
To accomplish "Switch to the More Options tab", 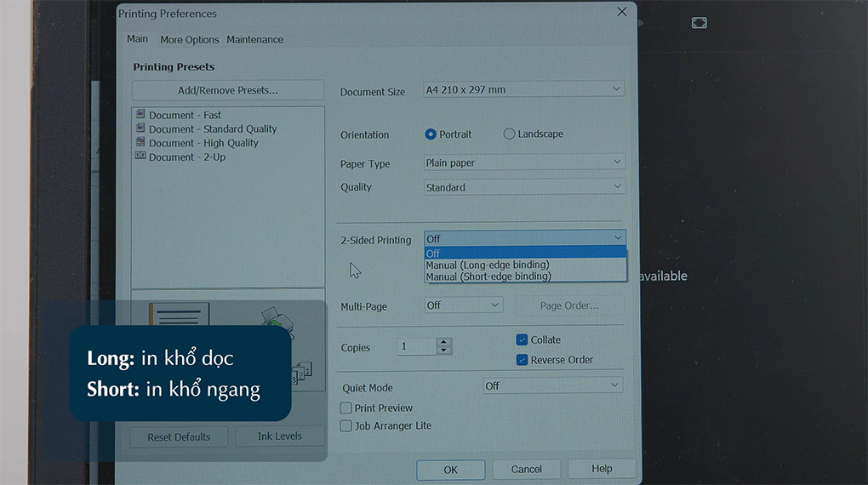I will [x=189, y=40].
